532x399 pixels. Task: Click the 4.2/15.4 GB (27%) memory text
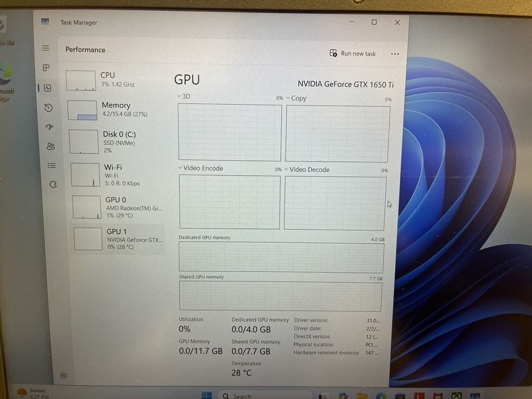pos(125,115)
